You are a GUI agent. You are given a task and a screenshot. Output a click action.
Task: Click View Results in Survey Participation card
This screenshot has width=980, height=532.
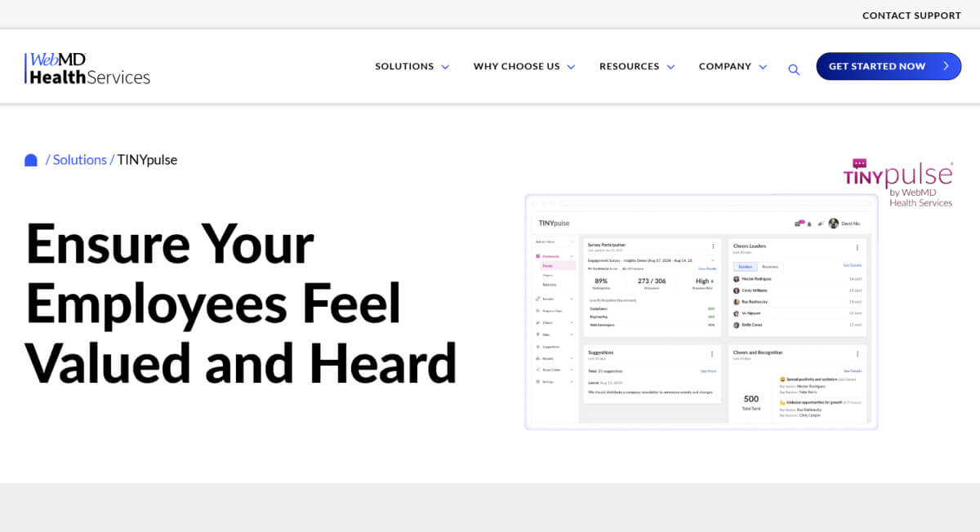pyautogui.click(x=707, y=268)
